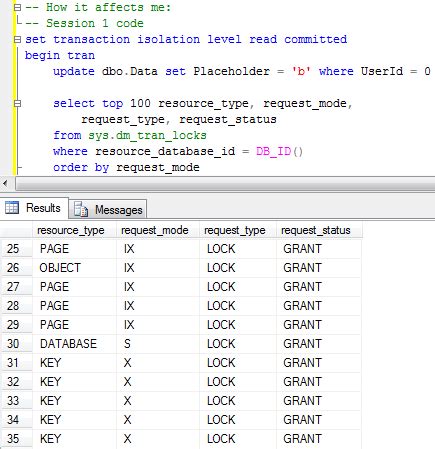Click the GRANT cell in row 28
Image resolution: width=435 pixels, height=449 pixels.
point(319,306)
